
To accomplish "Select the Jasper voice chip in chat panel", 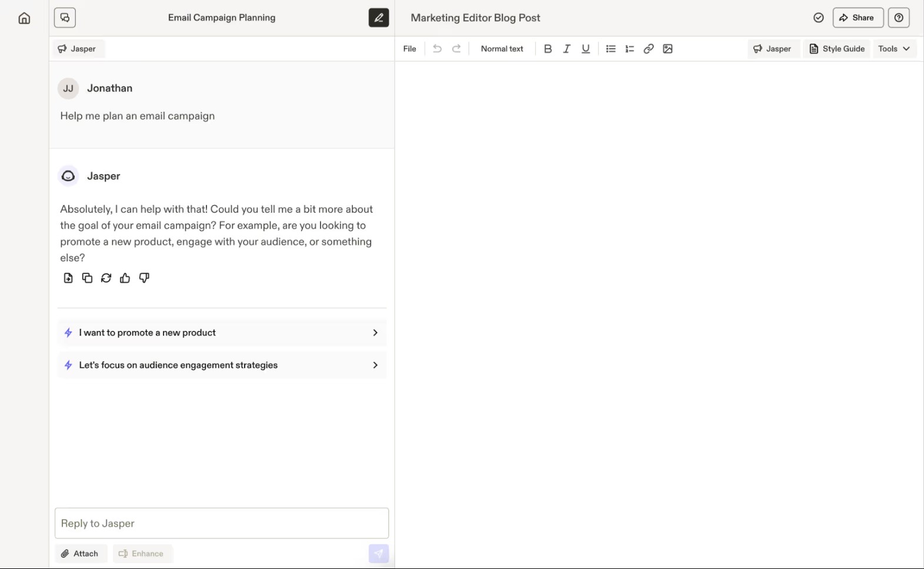I will (x=78, y=49).
